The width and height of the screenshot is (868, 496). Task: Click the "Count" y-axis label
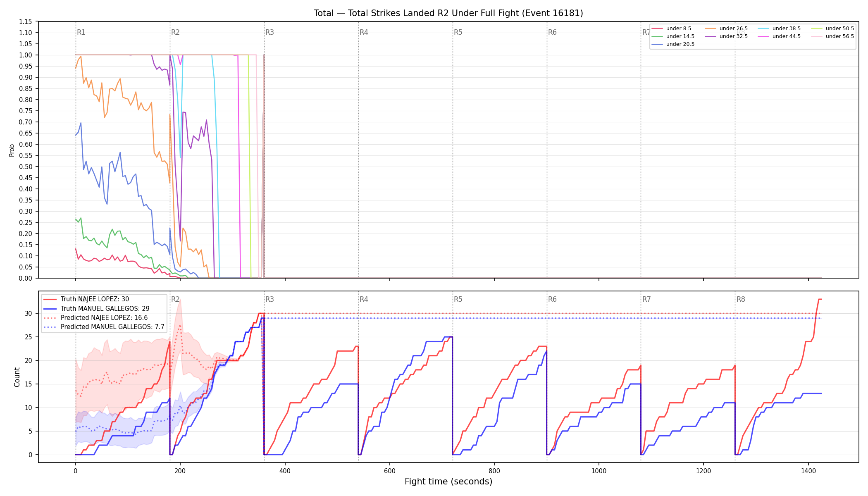click(17, 377)
